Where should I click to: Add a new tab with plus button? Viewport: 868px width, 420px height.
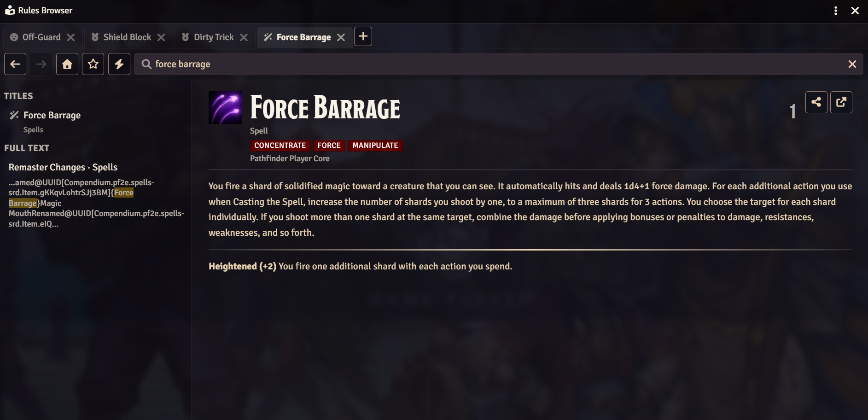pos(363,36)
